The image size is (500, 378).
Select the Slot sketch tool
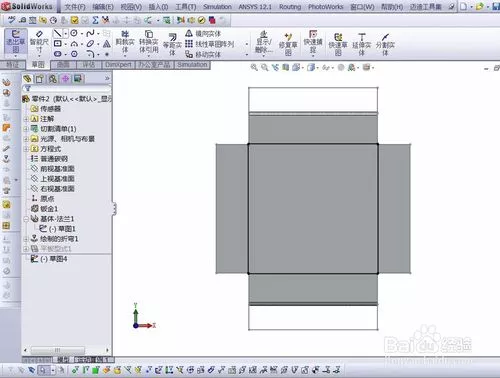point(58,54)
